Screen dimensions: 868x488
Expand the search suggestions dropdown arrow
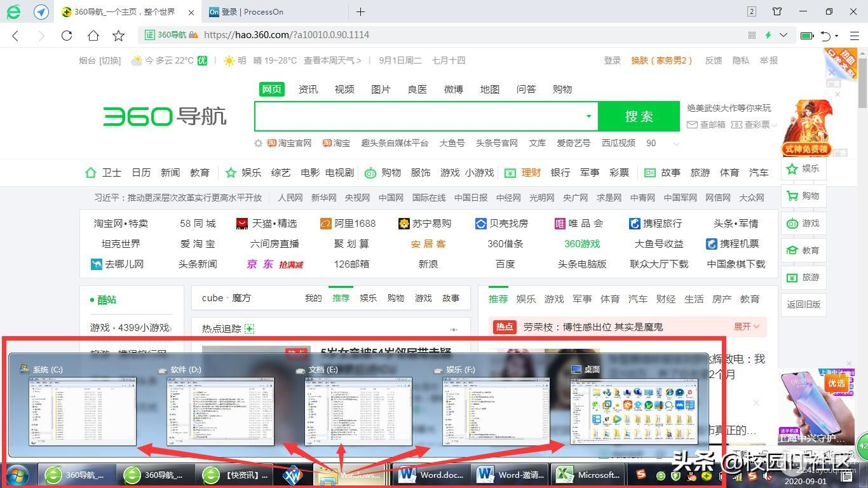(588, 116)
